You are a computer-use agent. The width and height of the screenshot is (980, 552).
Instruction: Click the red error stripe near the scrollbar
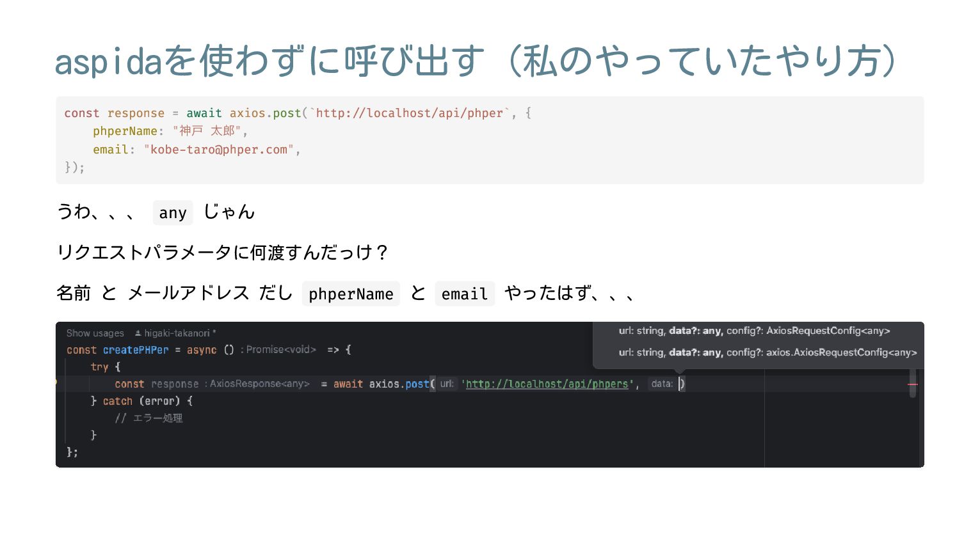click(x=913, y=384)
